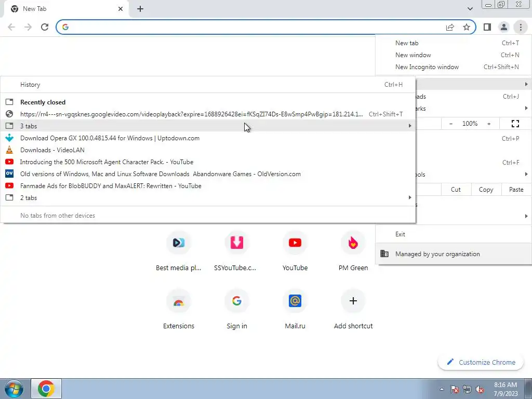Click the YouTube favicon beside Fanmade Ads

9,185
